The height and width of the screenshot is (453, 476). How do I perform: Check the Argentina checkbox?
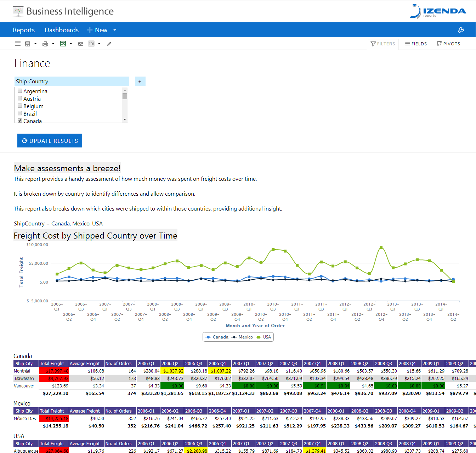point(20,91)
